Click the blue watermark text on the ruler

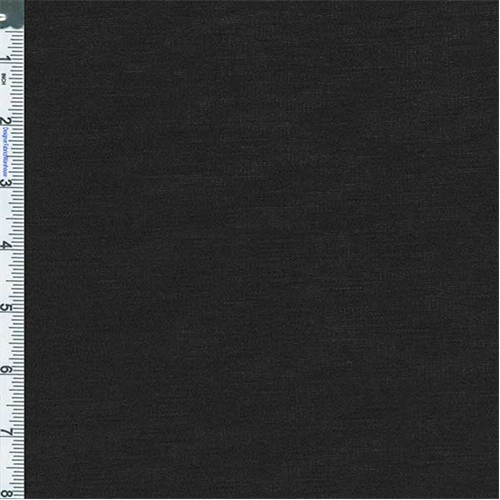pos(5,152)
